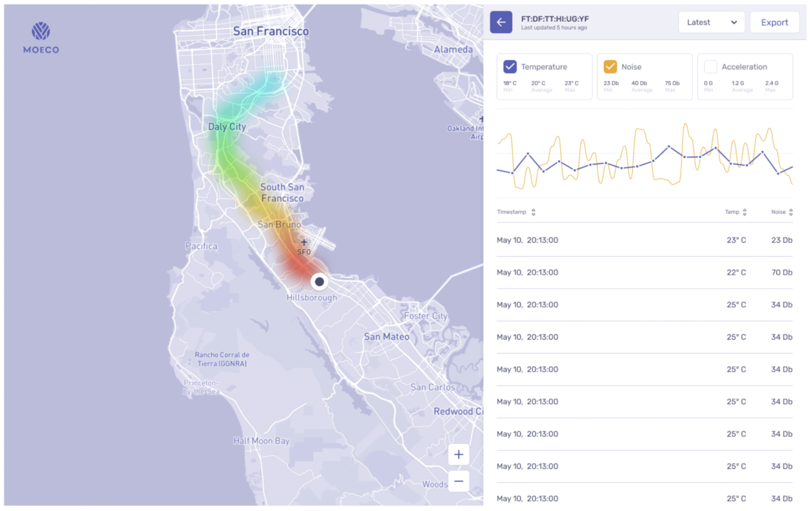This screenshot has width=812, height=511.
Task: Click the current location marker near Hillsborough
Action: 319,282
